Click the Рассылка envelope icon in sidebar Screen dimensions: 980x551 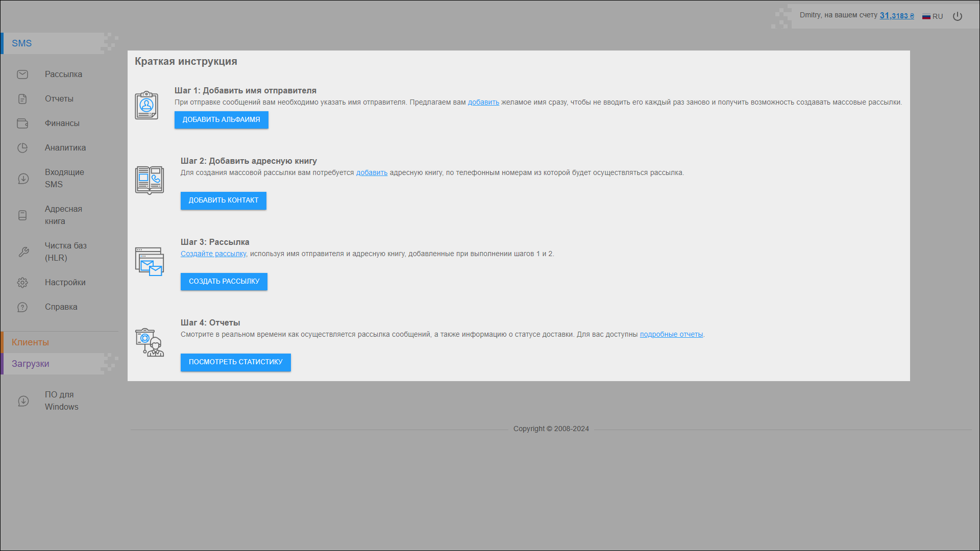tap(22, 74)
